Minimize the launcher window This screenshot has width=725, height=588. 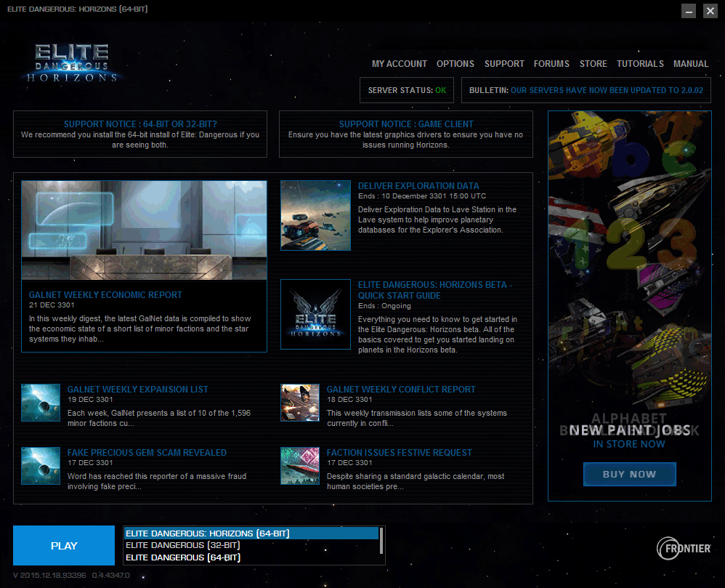coord(689,11)
